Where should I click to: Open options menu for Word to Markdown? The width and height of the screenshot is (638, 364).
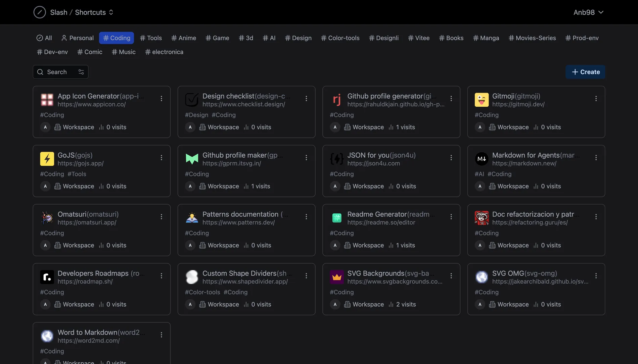(x=162, y=335)
